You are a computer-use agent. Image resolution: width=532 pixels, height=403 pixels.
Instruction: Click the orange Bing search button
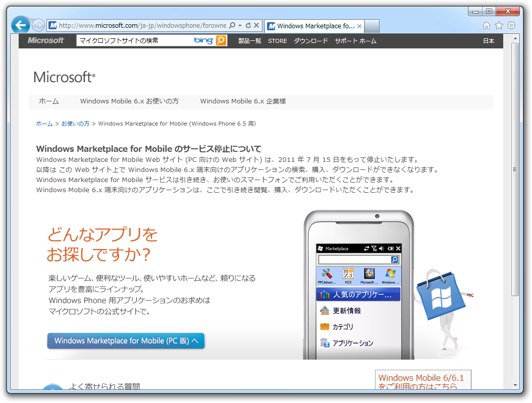pyautogui.click(x=221, y=40)
